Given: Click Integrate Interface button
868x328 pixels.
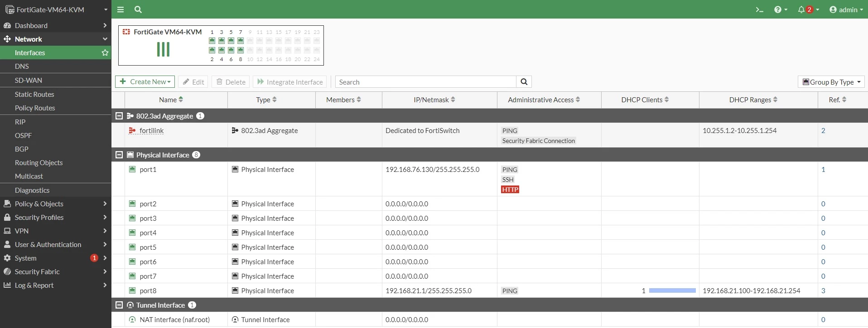Looking at the screenshot, I should pyautogui.click(x=290, y=82).
